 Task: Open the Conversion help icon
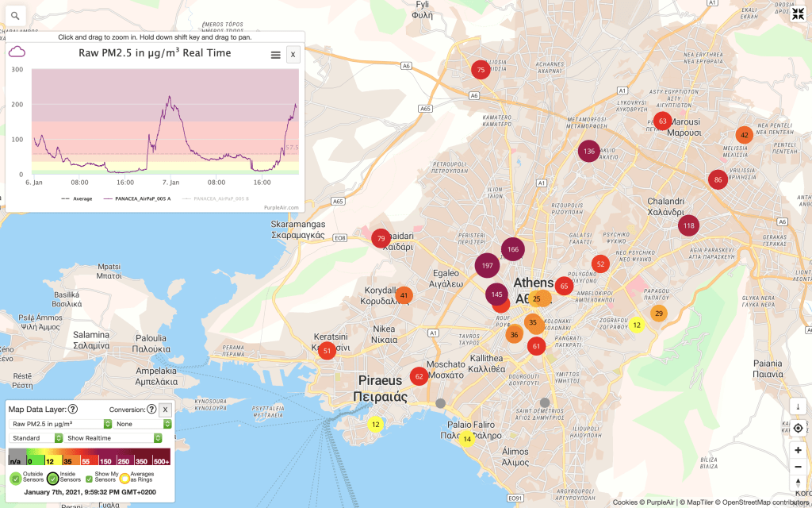tap(151, 410)
